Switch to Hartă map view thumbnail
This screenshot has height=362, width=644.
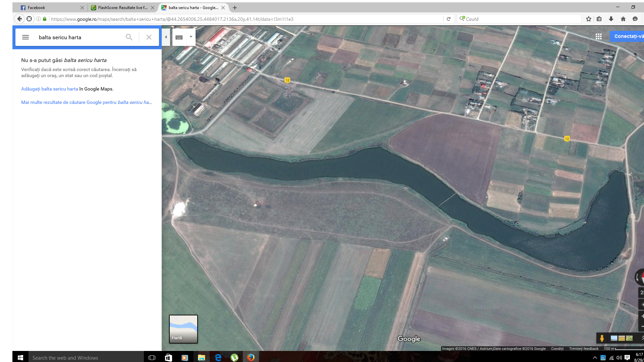coord(183,328)
